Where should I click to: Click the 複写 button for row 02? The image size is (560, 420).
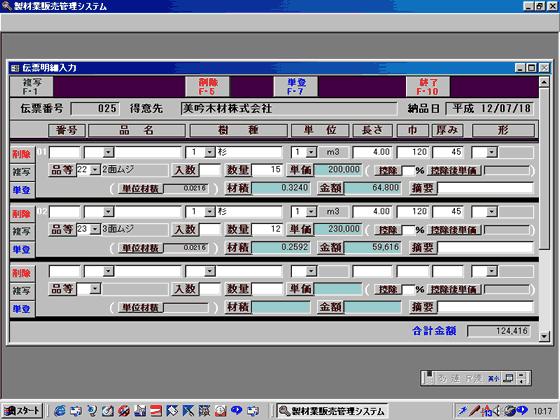coord(22,231)
